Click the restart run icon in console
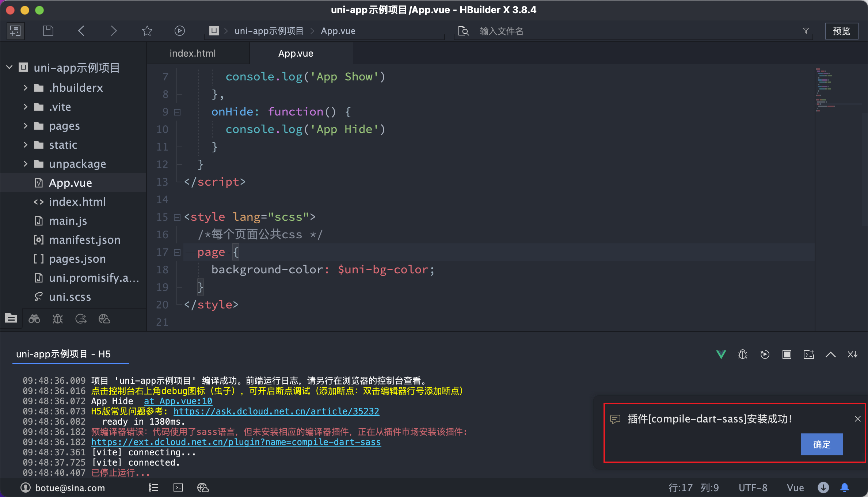Viewport: 868px width, 497px height. (765, 354)
